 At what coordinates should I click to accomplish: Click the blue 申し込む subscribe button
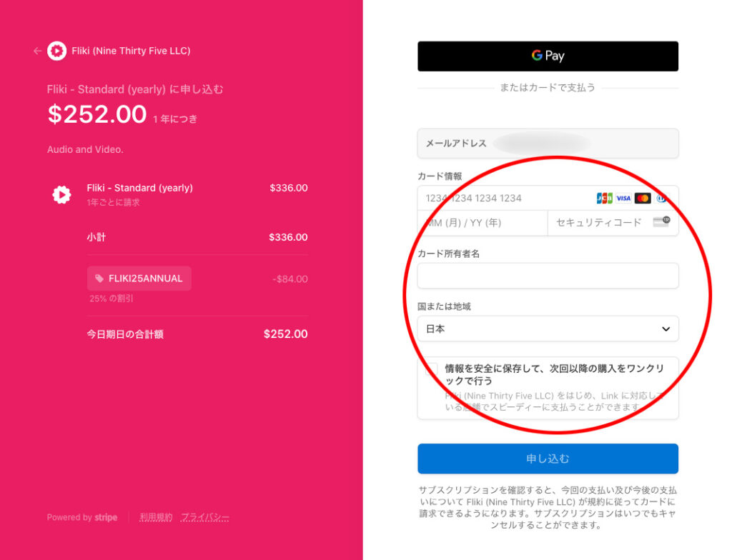pyautogui.click(x=548, y=459)
